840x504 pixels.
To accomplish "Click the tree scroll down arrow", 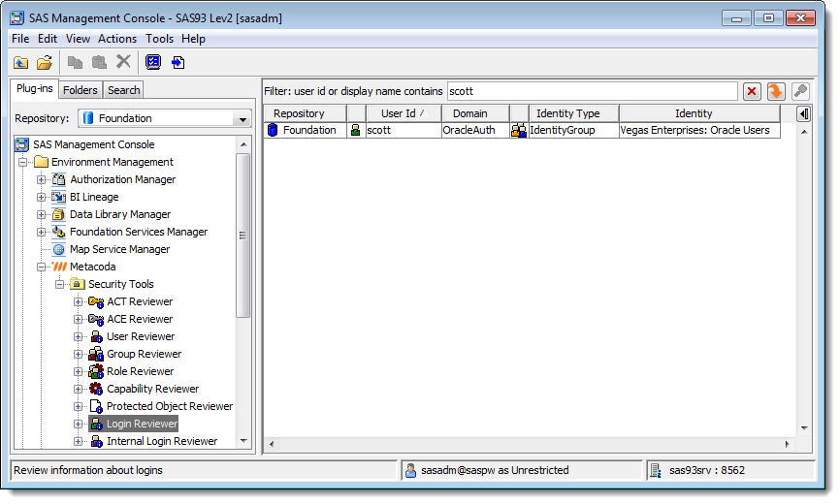I will [243, 441].
